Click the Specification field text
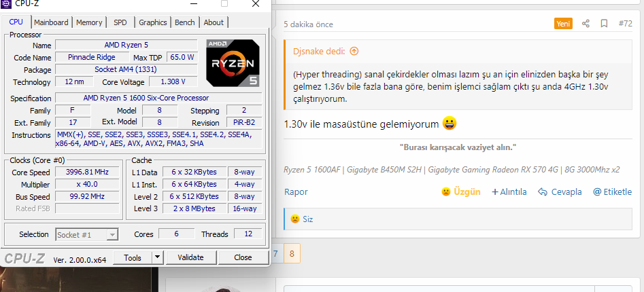The image size is (644, 292). pyautogui.click(x=158, y=98)
